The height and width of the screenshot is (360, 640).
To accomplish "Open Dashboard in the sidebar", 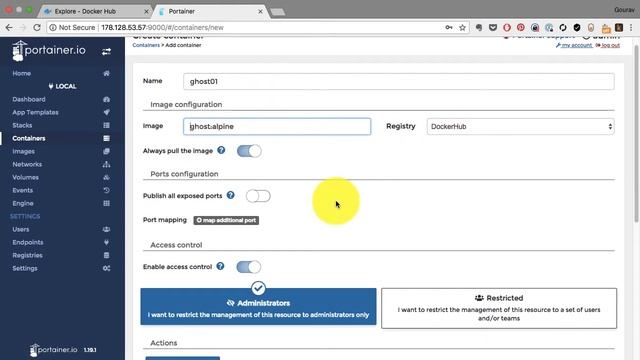I will (29, 99).
